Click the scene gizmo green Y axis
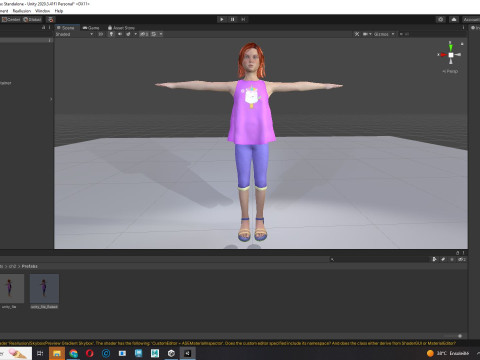 tap(450, 47)
